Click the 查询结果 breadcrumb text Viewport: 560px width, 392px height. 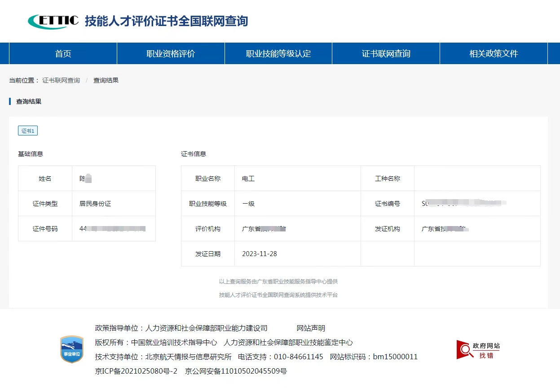[106, 80]
